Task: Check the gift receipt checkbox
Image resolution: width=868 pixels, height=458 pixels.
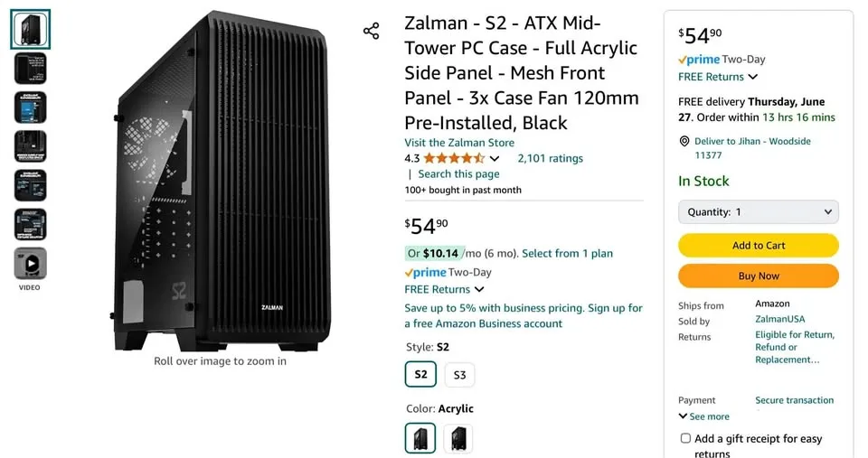Action: point(685,438)
